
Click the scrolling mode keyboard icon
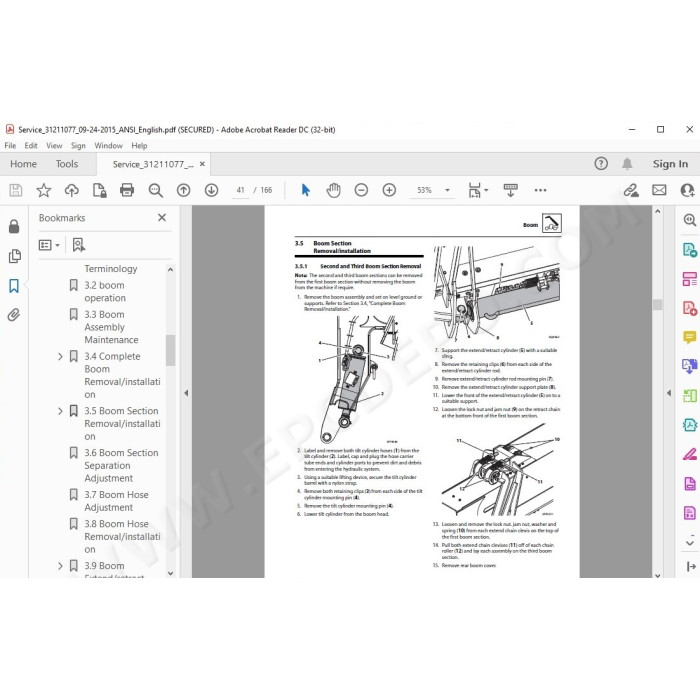[510, 190]
